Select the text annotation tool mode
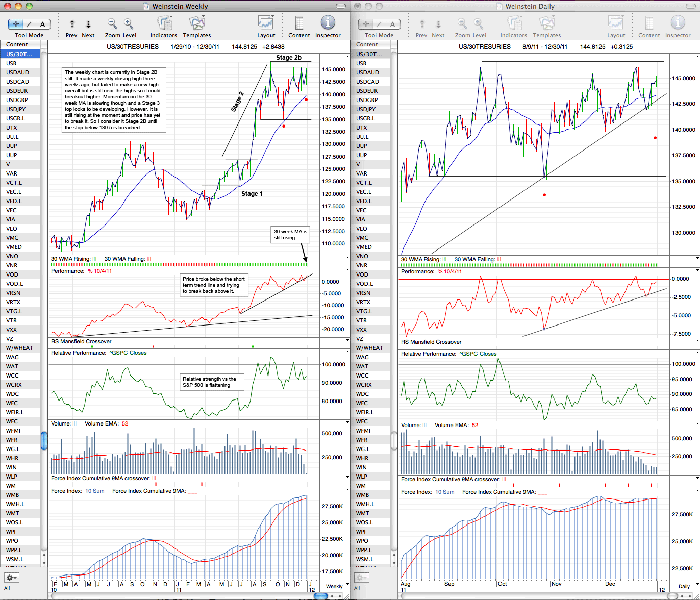The image size is (700, 600). tap(43, 24)
